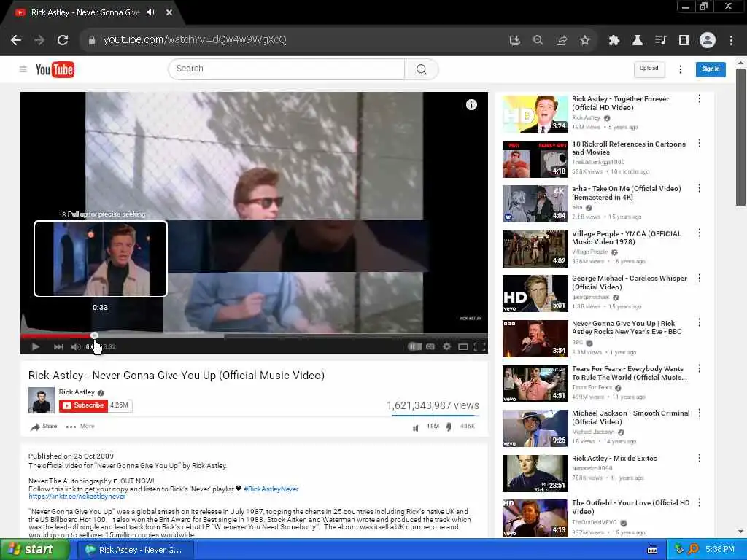Mute the tab via the tab speaker icon
Screen dimensions: 747x560
(x=151, y=12)
